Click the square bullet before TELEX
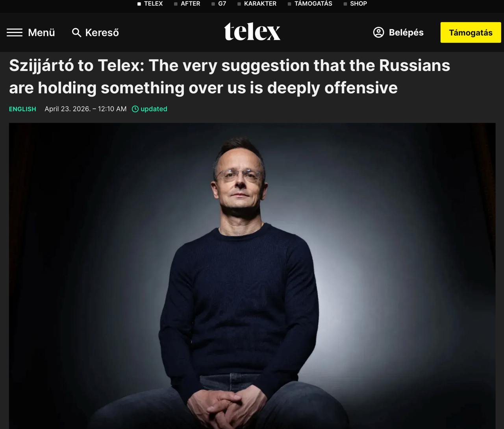 (x=139, y=4)
